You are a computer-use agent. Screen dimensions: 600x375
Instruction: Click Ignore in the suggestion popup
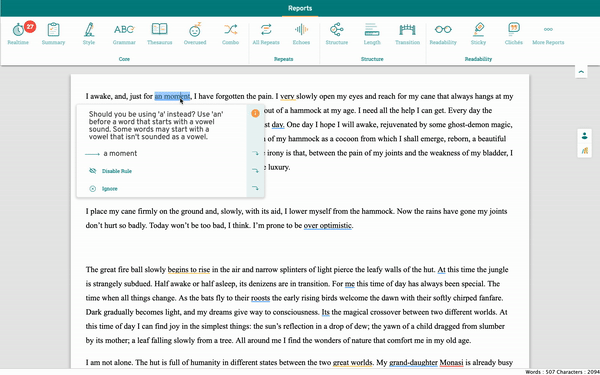coord(110,189)
